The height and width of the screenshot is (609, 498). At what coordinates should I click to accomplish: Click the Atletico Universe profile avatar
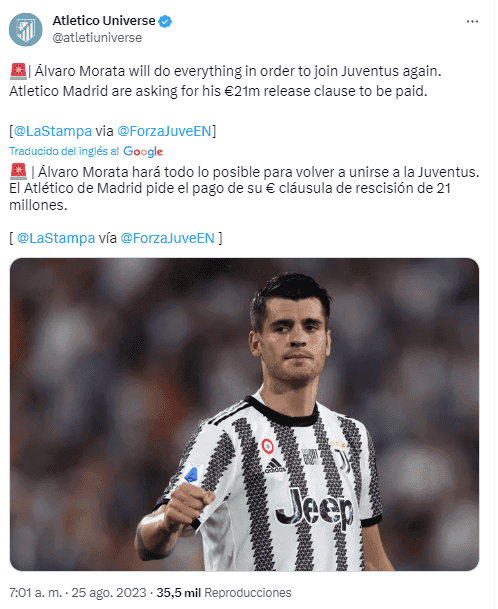(x=26, y=30)
